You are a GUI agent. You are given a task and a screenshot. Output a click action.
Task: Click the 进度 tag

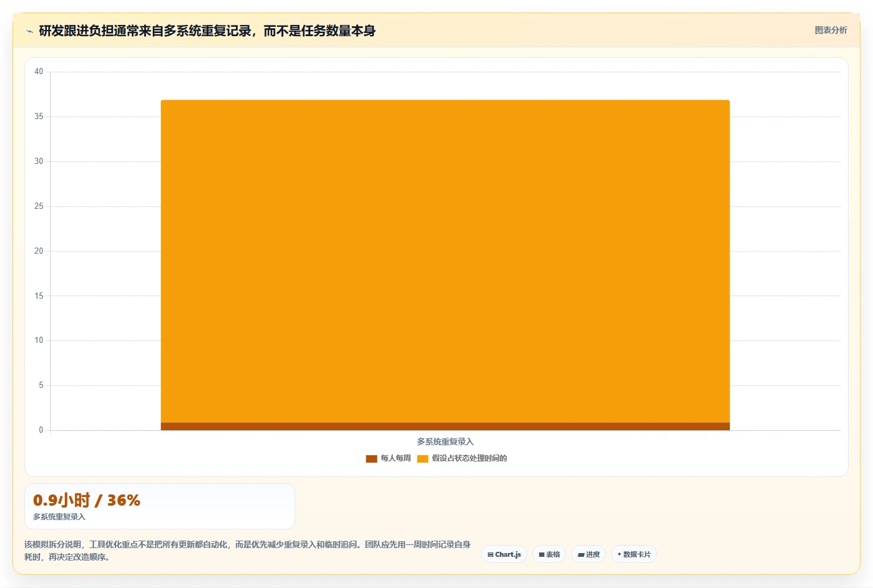click(x=588, y=554)
